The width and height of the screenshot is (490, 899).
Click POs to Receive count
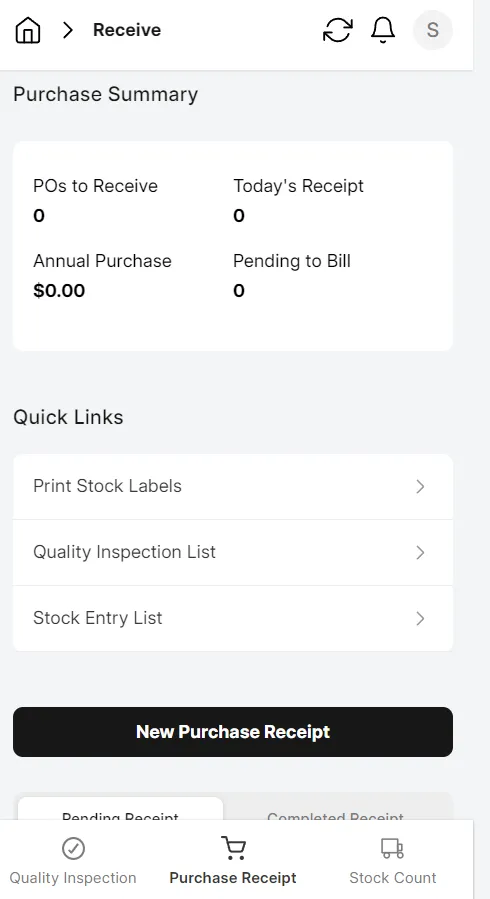coord(39,216)
